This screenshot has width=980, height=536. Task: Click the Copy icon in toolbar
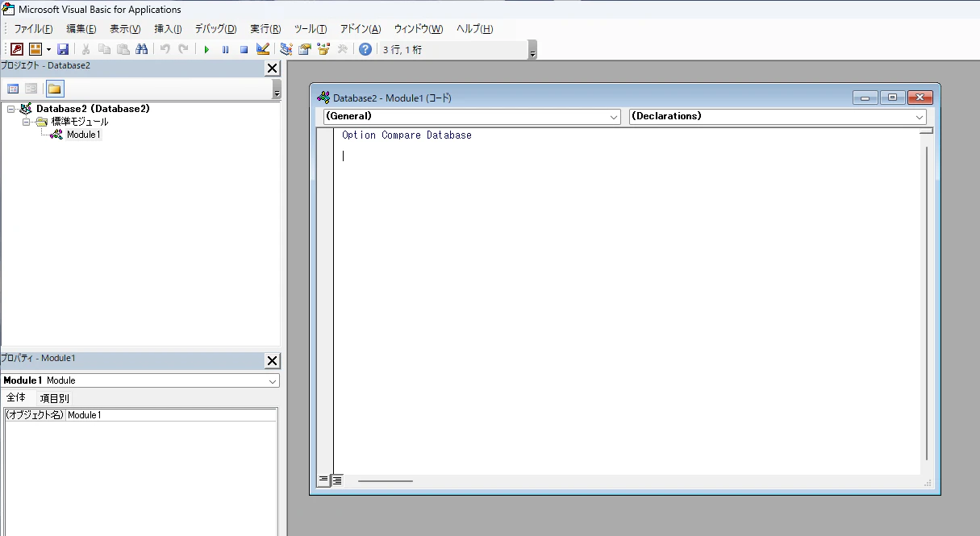[x=104, y=49]
